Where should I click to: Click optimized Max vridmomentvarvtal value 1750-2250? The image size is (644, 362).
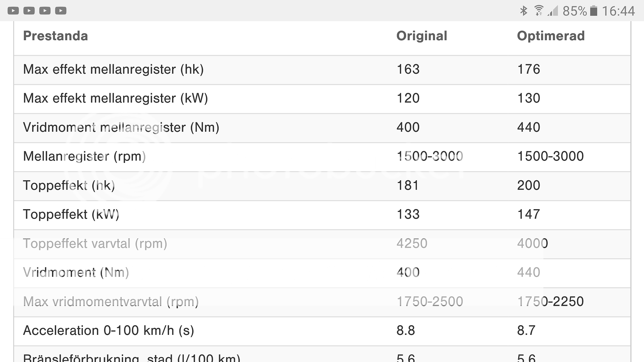coord(550,302)
